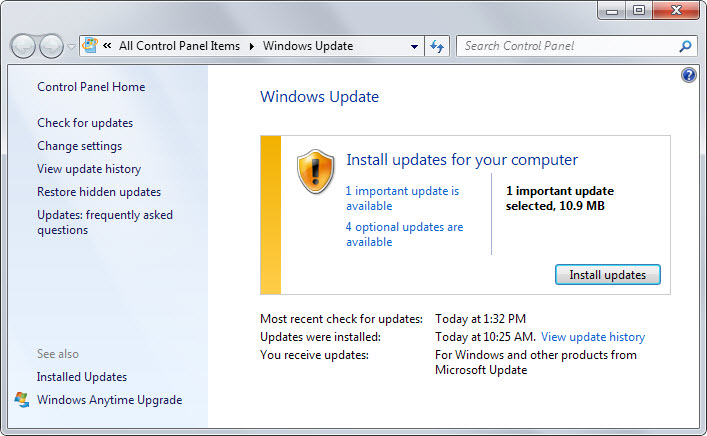Open the recent pages dropdown next to Forward

pos(71,46)
